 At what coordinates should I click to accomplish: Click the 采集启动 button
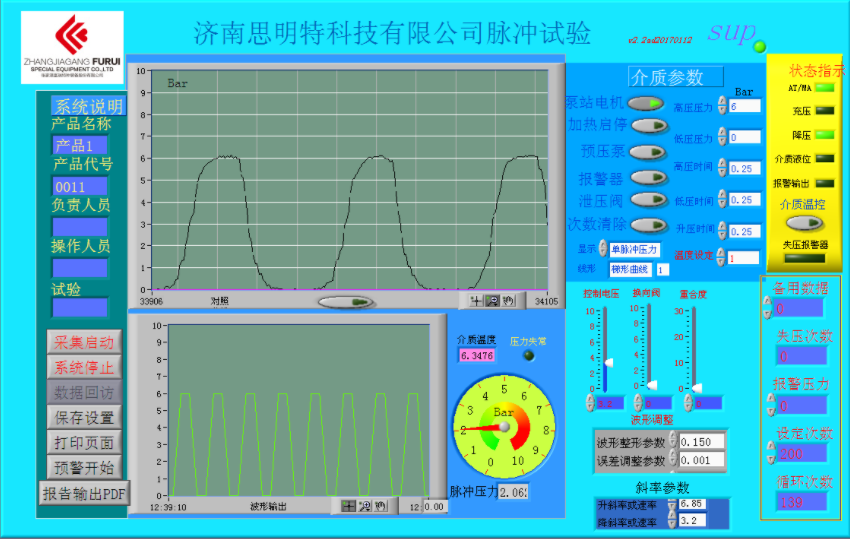click(x=84, y=342)
